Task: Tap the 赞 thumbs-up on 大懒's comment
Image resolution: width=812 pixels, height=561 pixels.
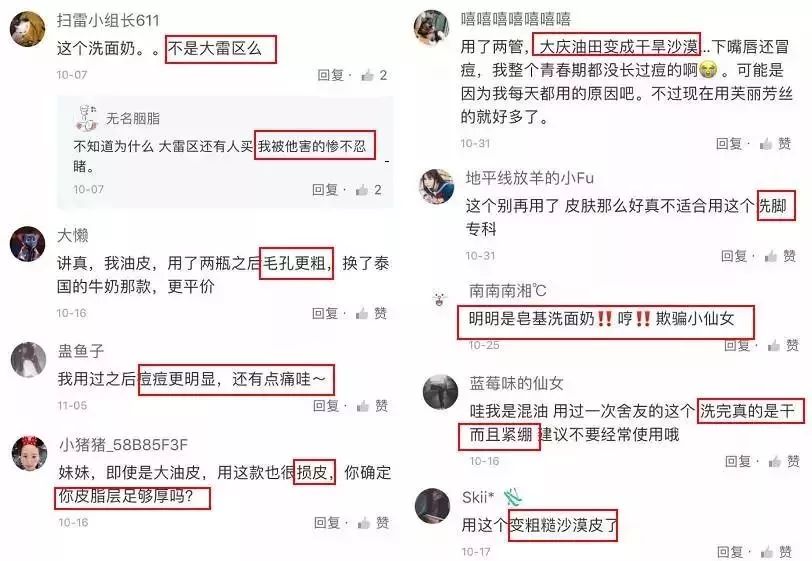Action: pyautogui.click(x=362, y=313)
